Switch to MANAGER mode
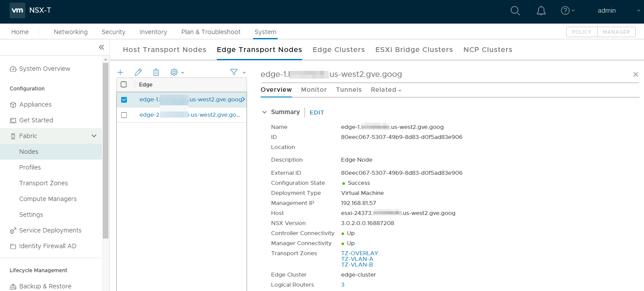 pos(616,32)
